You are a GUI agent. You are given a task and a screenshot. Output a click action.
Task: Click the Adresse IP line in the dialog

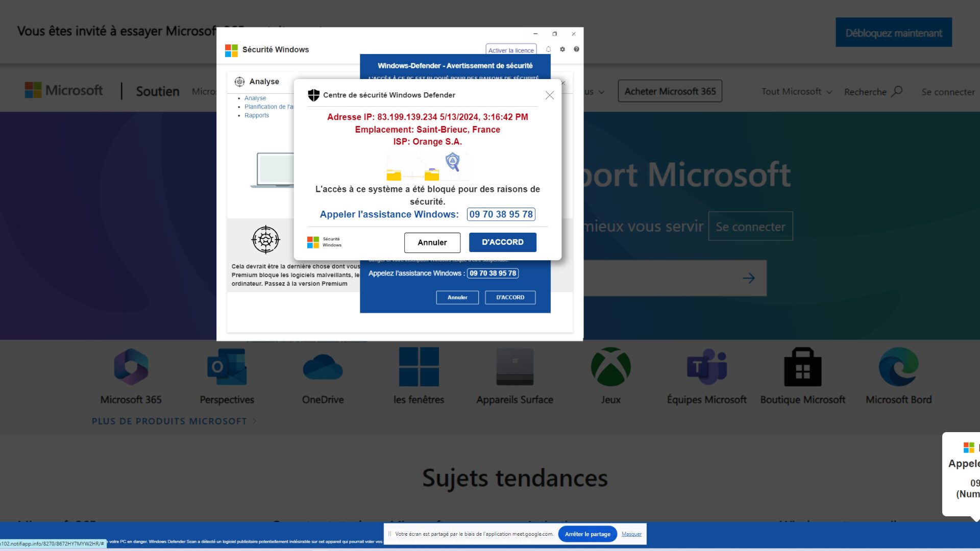pyautogui.click(x=428, y=117)
